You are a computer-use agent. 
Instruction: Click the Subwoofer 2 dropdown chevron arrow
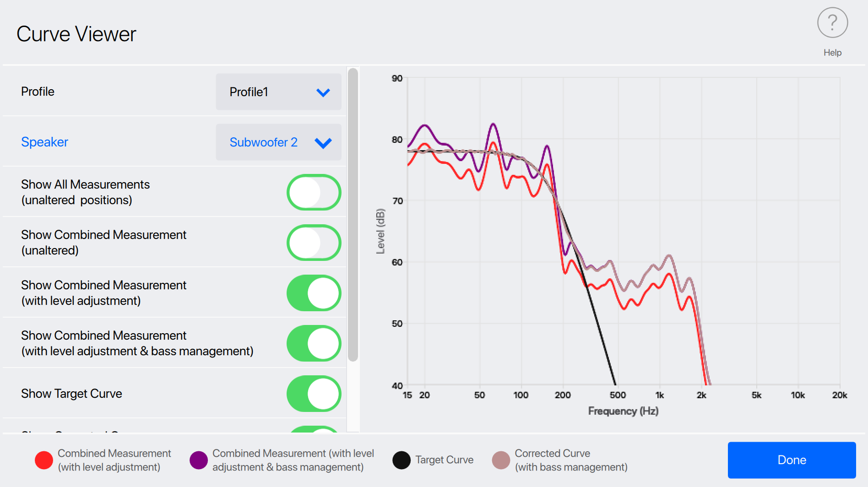point(323,143)
